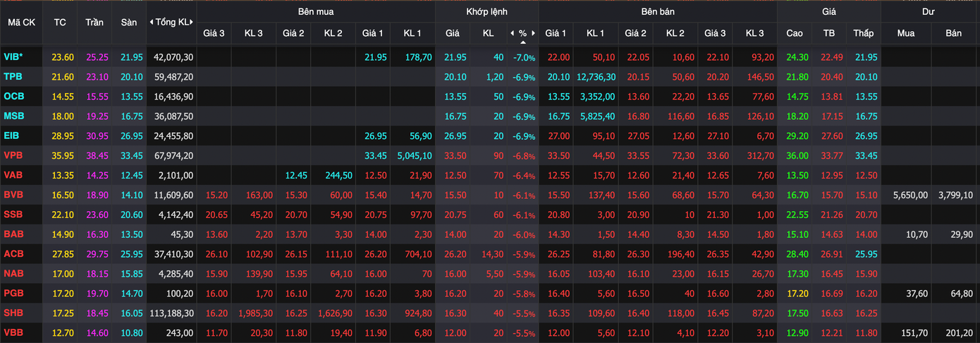Click left arrow beside % column header
Image resolution: width=980 pixels, height=343 pixels.
tap(513, 33)
